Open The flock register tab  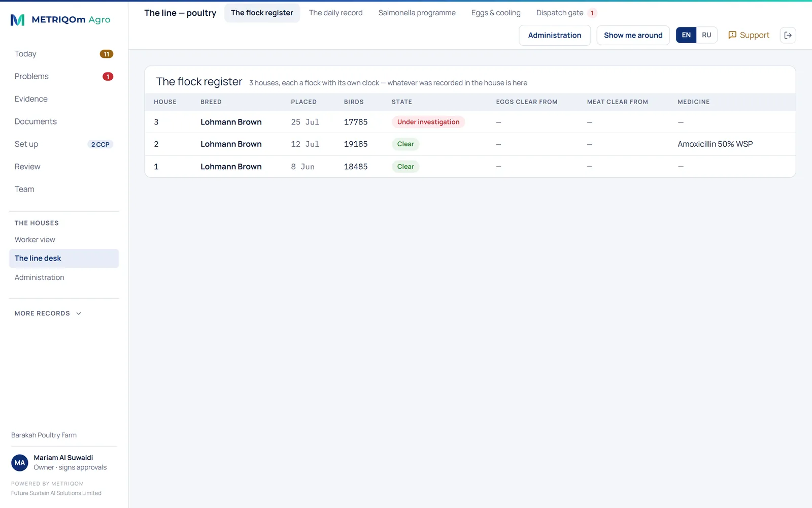pos(262,13)
